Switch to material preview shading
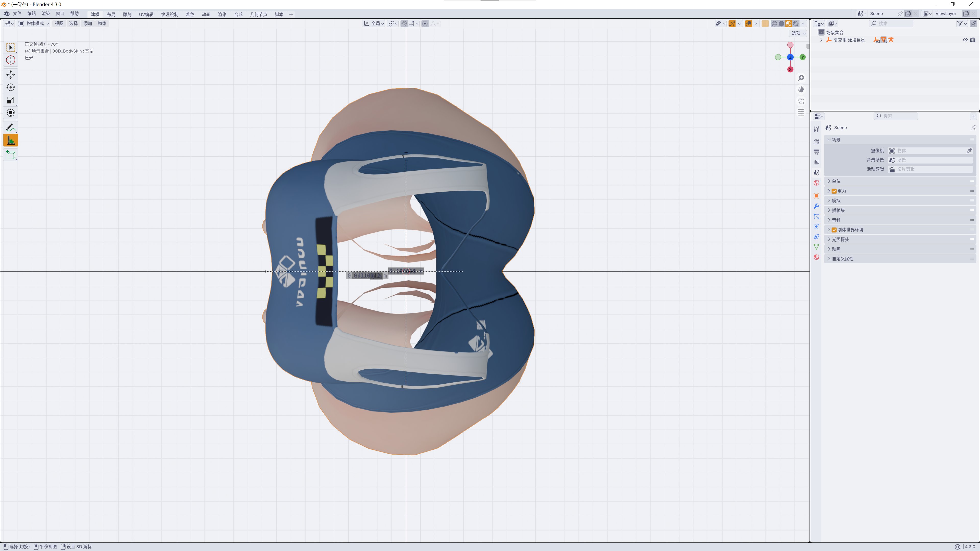980x551 pixels. [x=789, y=23]
